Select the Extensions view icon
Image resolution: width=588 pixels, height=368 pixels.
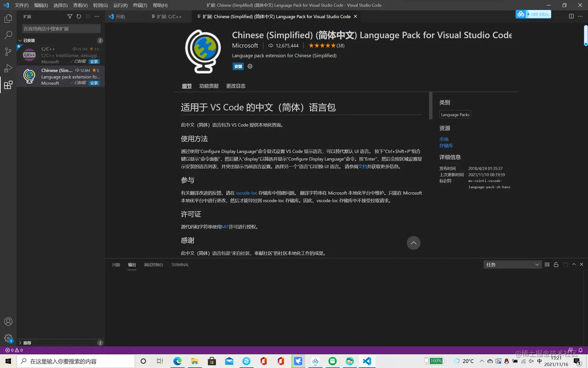8,85
